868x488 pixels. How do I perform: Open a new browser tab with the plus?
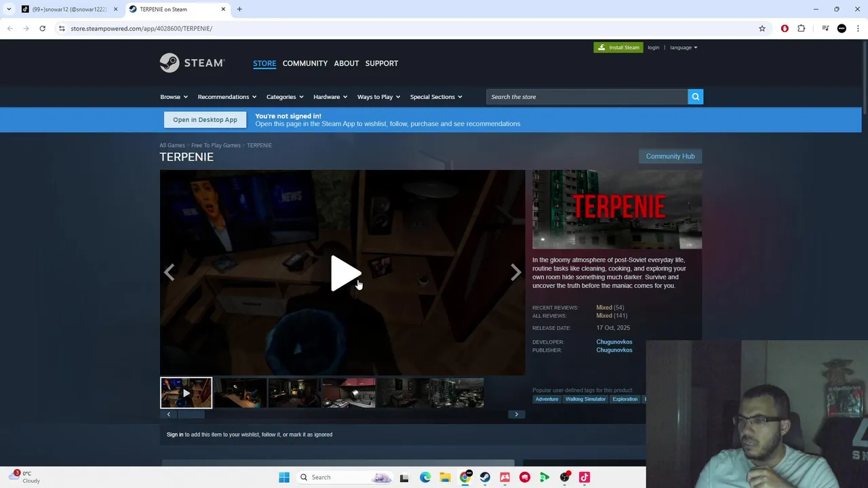[x=239, y=9]
